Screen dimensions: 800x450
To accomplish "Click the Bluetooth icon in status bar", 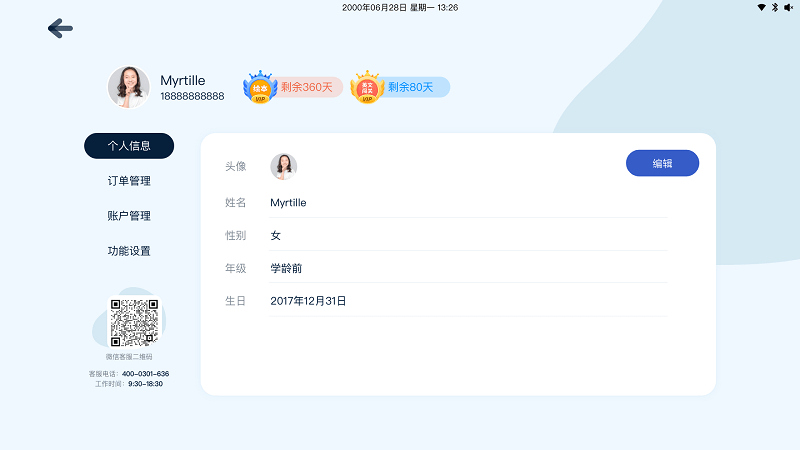I will pos(774,7).
